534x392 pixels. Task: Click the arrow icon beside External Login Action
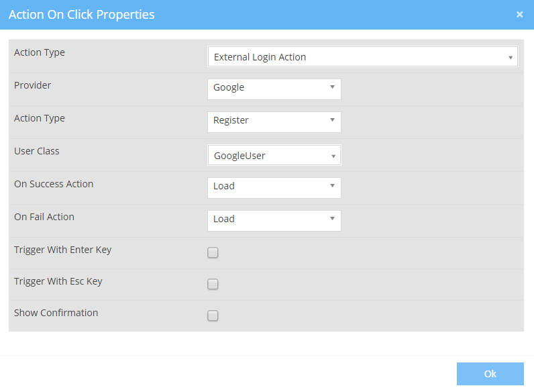tap(511, 58)
